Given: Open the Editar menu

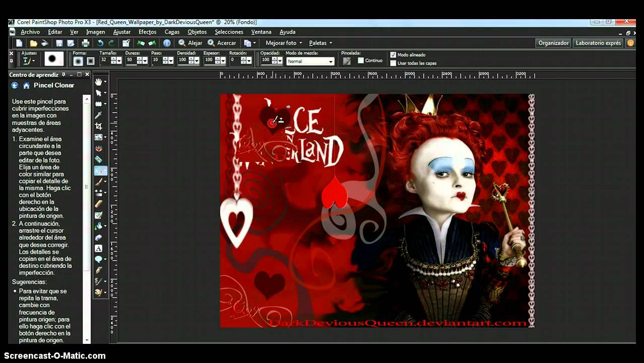Looking at the screenshot, I should pos(55,32).
